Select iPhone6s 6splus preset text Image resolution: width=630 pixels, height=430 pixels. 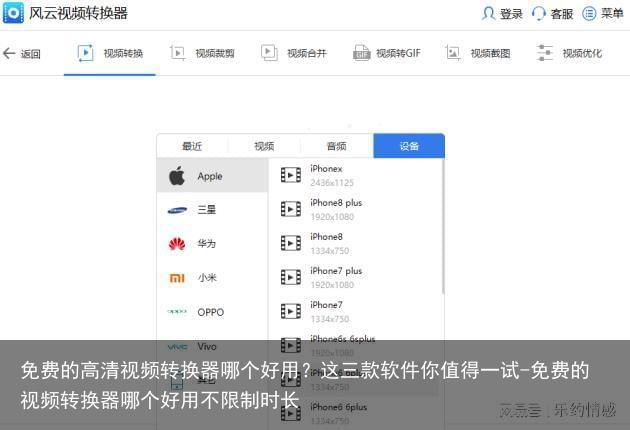tap(342, 339)
